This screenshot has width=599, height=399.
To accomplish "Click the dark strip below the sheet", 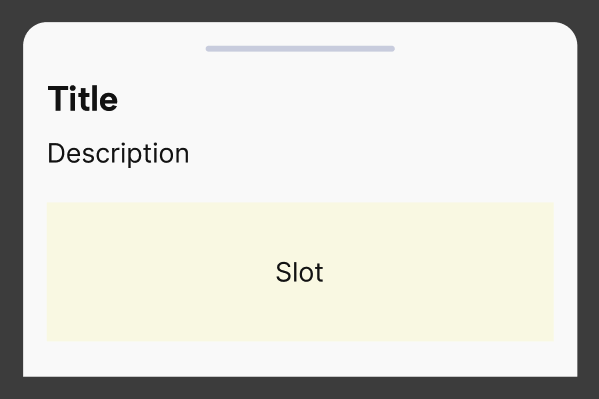I will coord(300,388).
